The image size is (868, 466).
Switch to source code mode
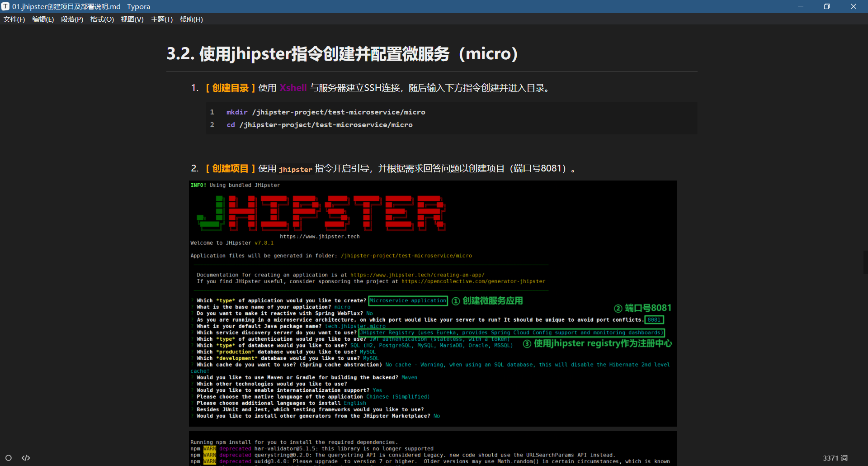coord(26,458)
